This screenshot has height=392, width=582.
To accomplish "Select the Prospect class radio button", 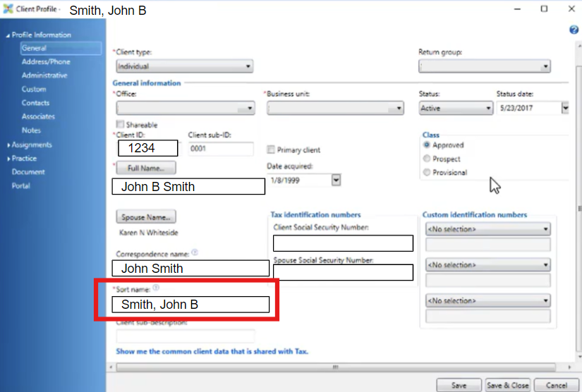I will click(427, 159).
